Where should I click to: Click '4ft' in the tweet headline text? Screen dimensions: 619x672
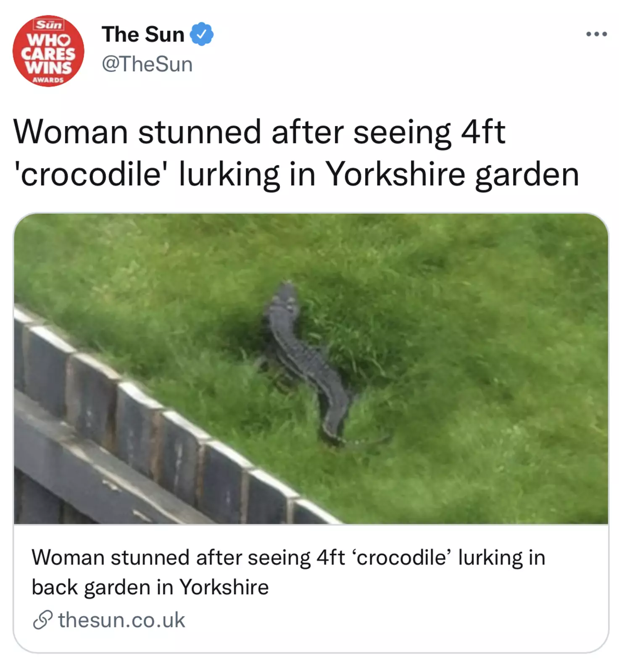[483, 132]
